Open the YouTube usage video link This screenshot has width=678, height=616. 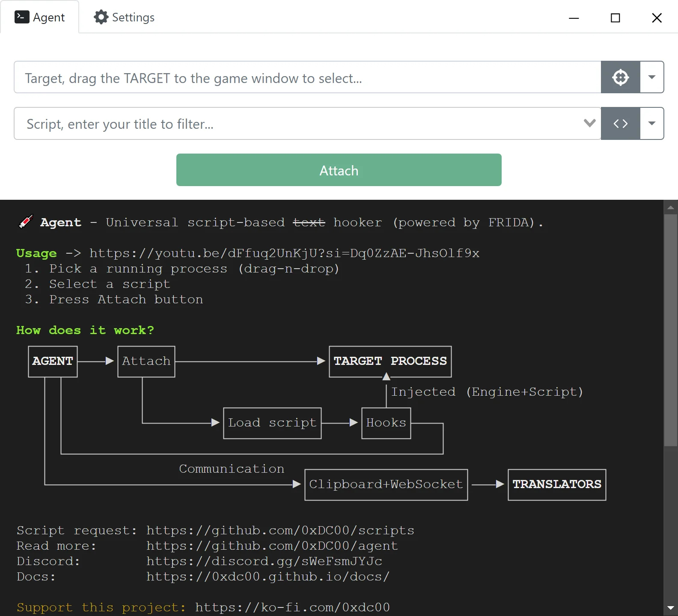[284, 253]
